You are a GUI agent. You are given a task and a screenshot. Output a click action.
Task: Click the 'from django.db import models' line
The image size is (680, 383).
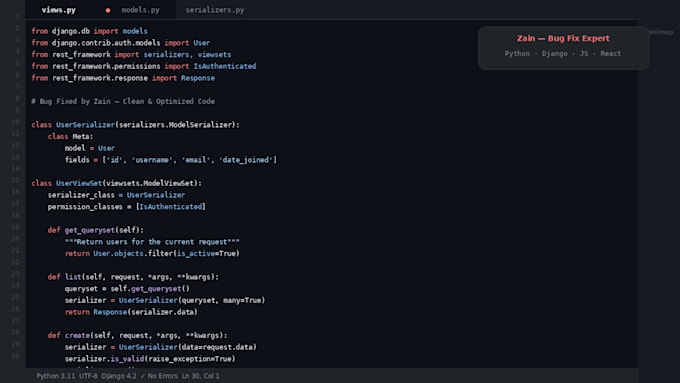coord(89,31)
